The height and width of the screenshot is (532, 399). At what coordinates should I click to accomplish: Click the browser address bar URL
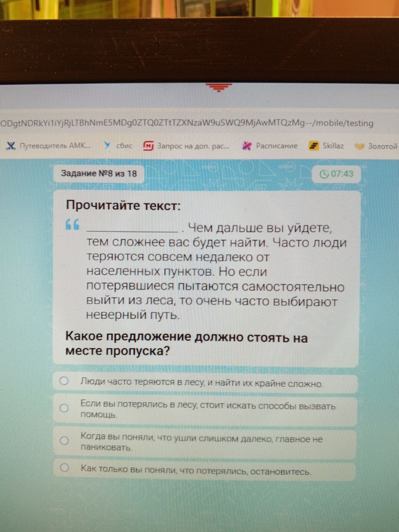click(187, 123)
